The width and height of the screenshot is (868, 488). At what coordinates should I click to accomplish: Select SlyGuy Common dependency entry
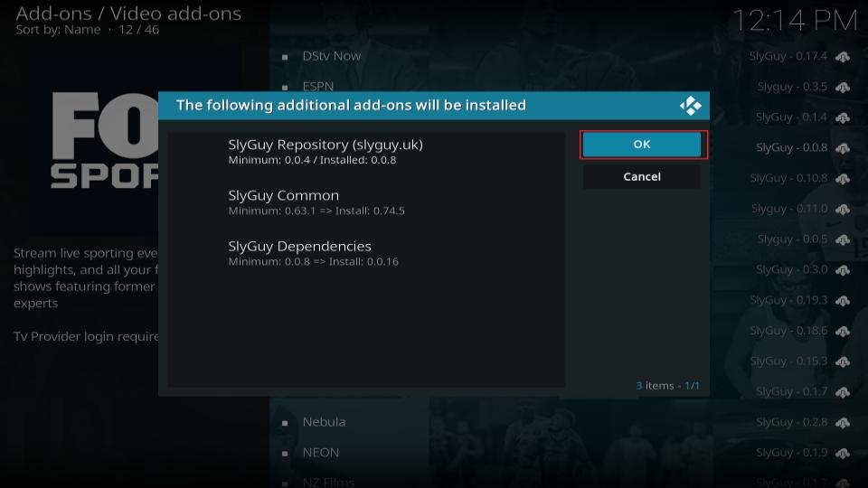pos(366,202)
